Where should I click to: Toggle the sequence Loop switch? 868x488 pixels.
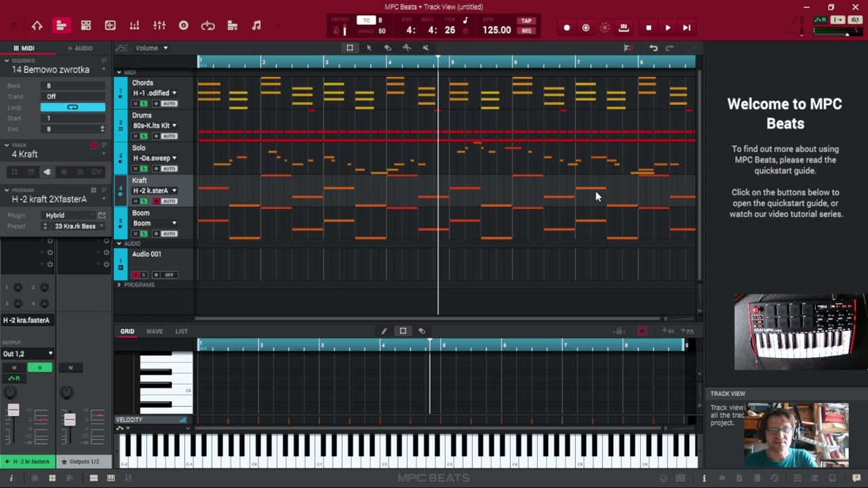[73, 107]
